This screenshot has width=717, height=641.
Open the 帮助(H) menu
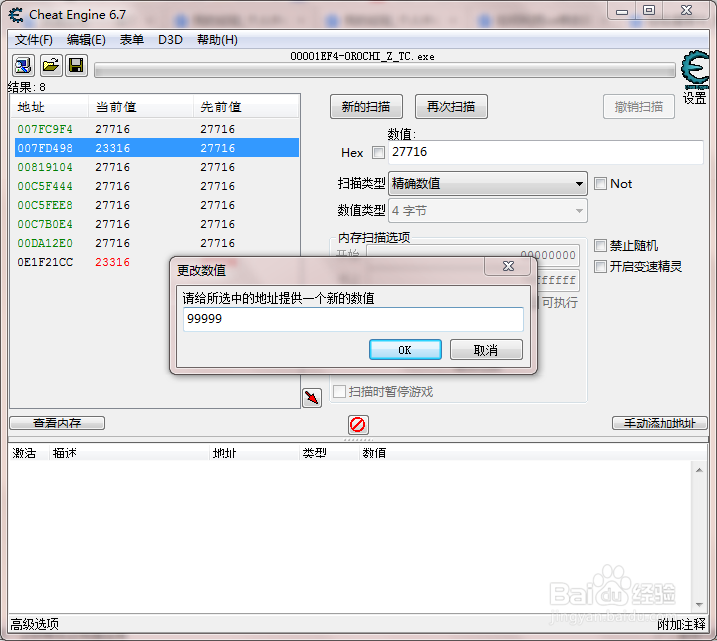click(217, 40)
